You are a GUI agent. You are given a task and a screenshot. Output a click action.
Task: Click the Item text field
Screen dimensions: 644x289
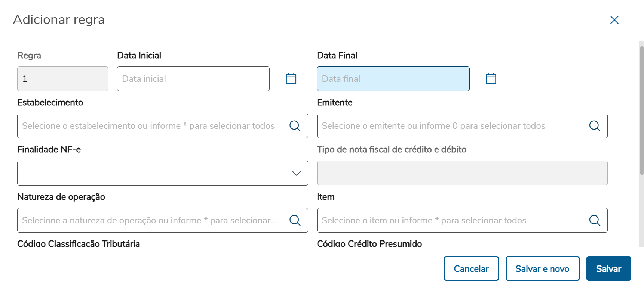click(449, 220)
